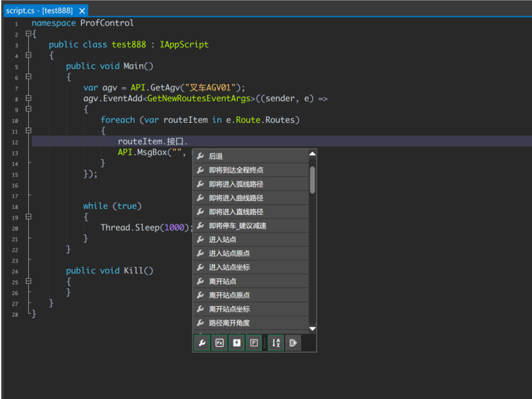The height and width of the screenshot is (399, 532).
Task: Click wrench icon beside 离开站点 entry
Action: [200, 281]
